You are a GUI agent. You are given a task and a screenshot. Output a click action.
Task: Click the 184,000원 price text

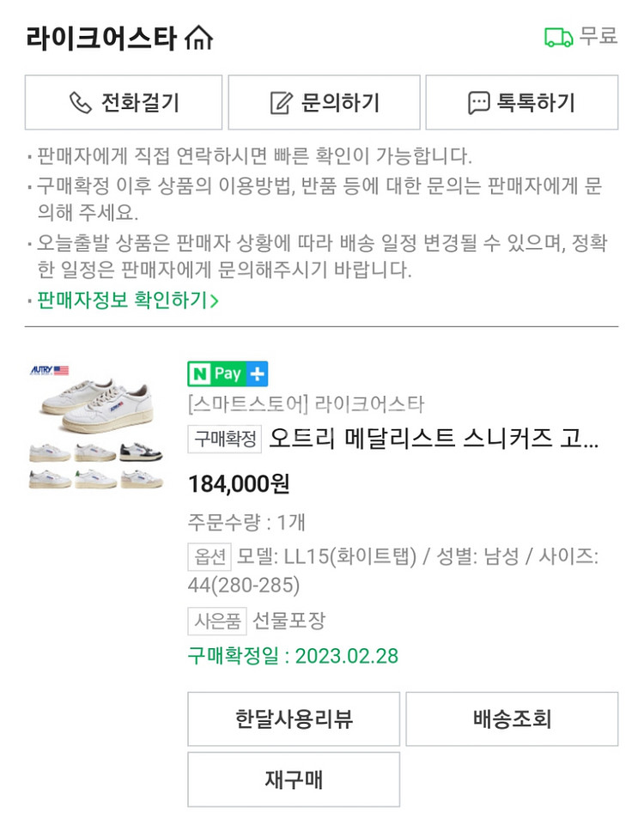(239, 484)
